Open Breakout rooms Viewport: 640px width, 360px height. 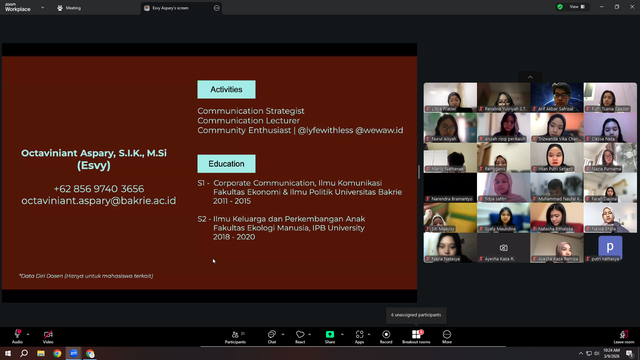(x=416, y=337)
